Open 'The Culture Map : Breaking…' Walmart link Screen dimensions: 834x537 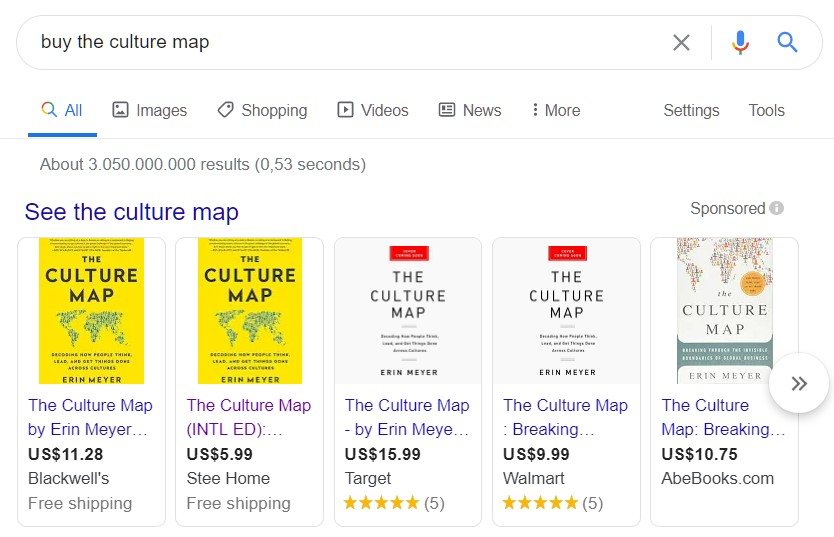(x=565, y=417)
